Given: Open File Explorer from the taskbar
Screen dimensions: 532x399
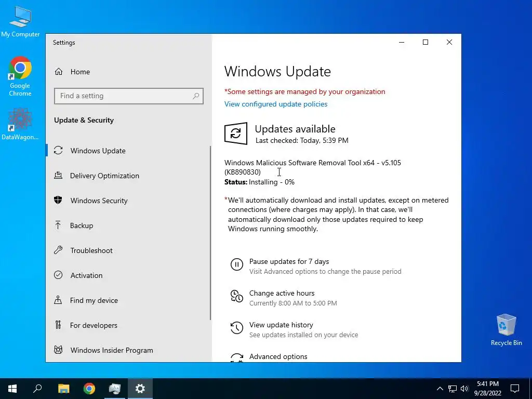Looking at the screenshot, I should point(64,389).
